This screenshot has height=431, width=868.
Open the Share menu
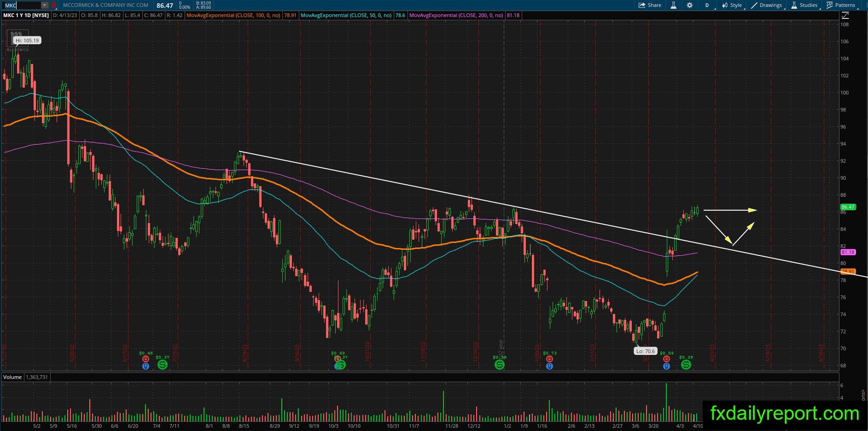(650, 5)
